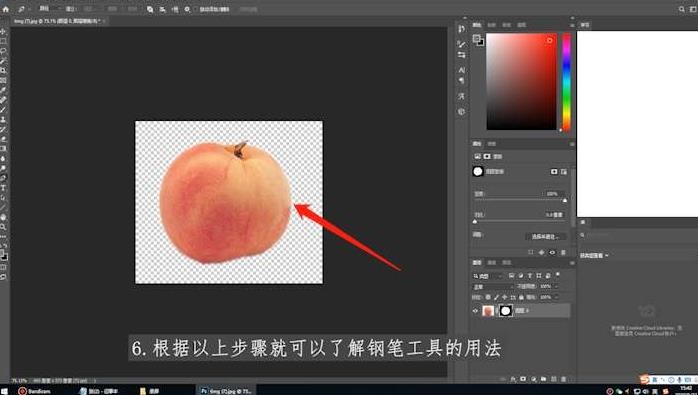
Task: Click Select and Mask button
Action: (546, 236)
